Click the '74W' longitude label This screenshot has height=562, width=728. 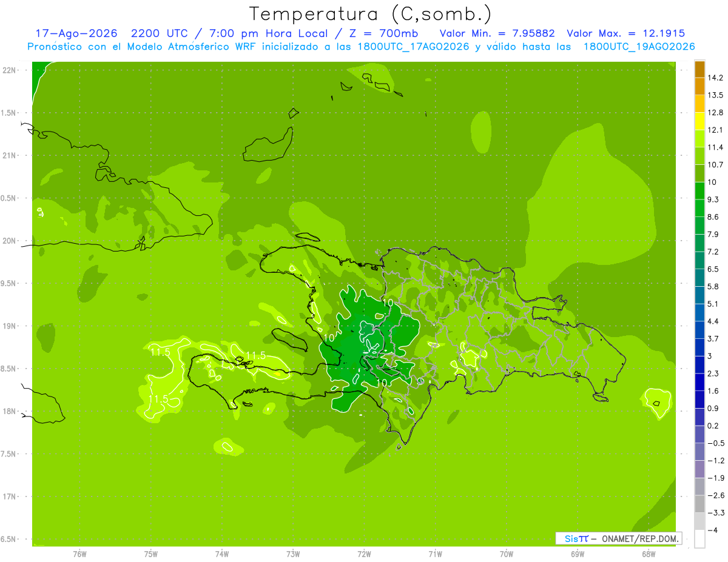coord(222,554)
